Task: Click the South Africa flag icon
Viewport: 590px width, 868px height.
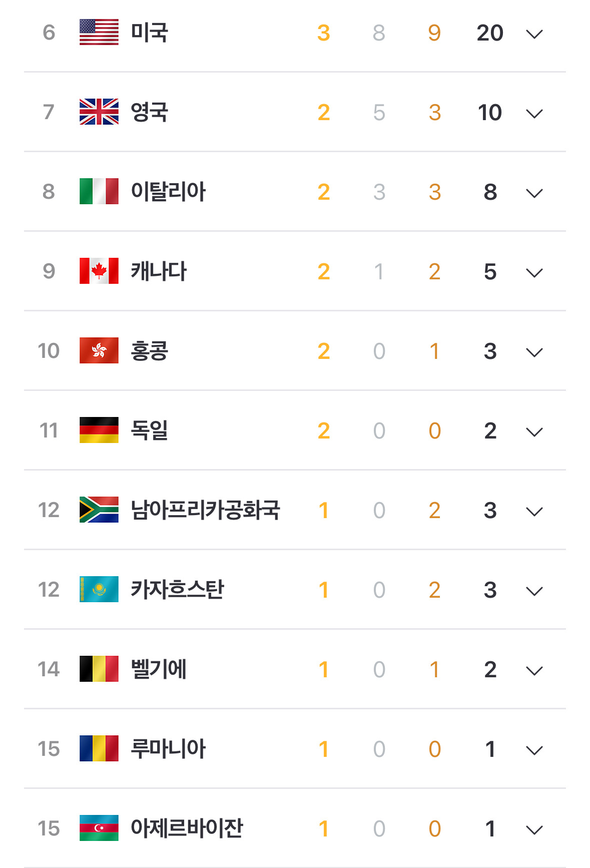Action: coord(99,510)
